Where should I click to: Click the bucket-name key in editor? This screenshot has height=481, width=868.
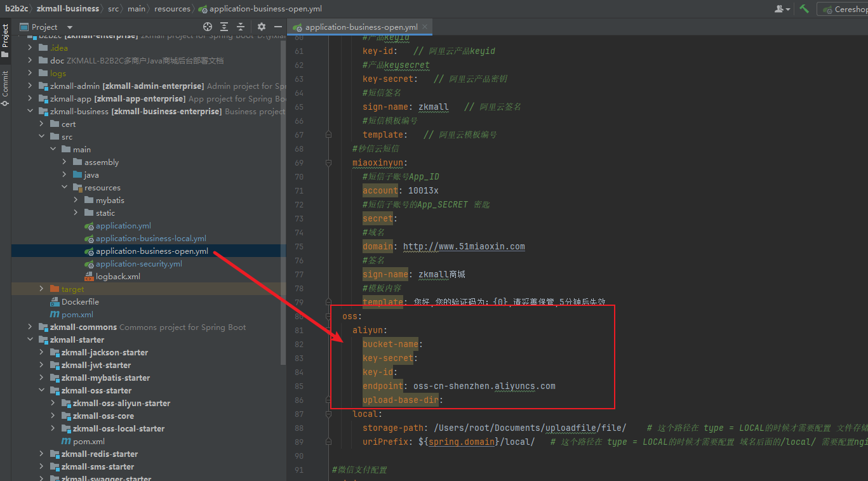point(391,344)
